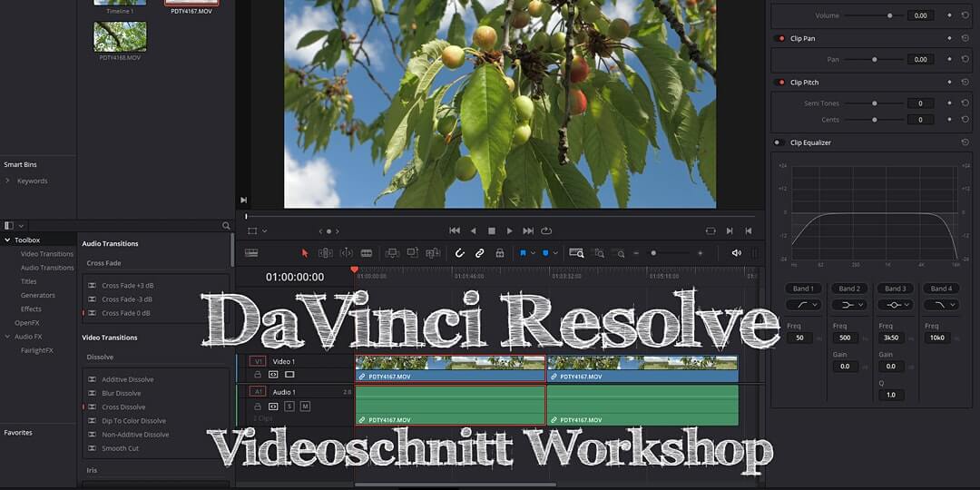Adjust the Volume slider handle

(890, 15)
